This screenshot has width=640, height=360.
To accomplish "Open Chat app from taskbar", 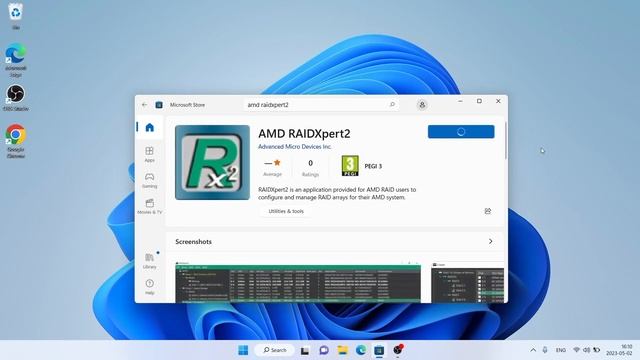I will point(324,350).
